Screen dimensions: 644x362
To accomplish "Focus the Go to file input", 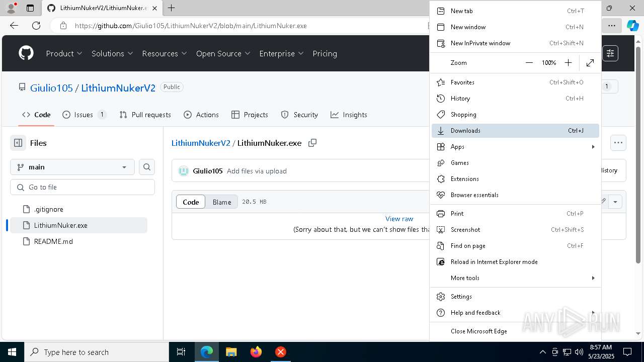I will click(83, 187).
